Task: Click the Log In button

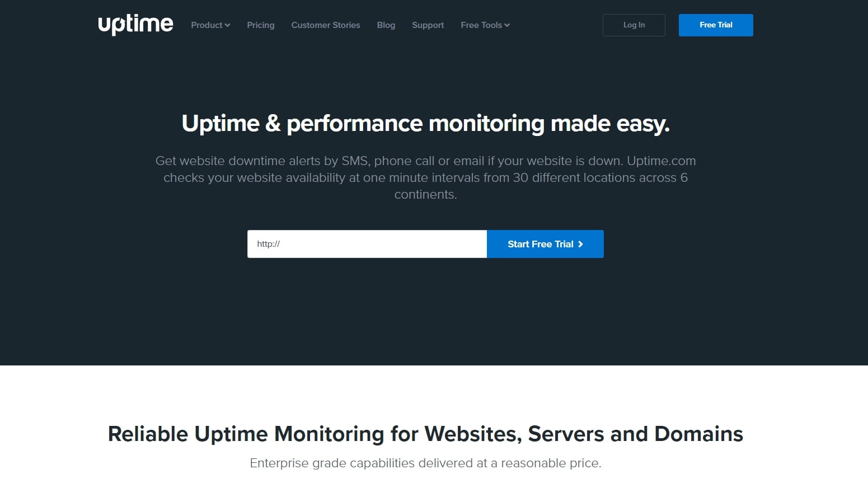Action: pyautogui.click(x=634, y=25)
